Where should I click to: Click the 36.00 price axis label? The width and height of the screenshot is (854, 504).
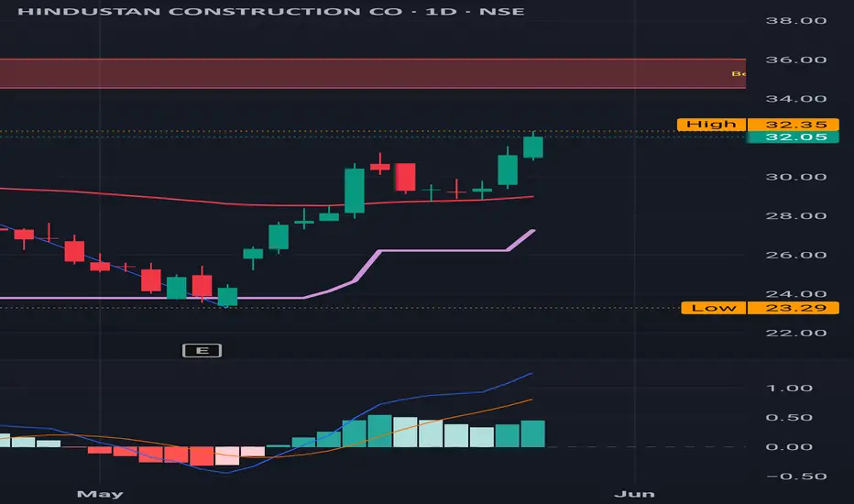[x=796, y=60]
